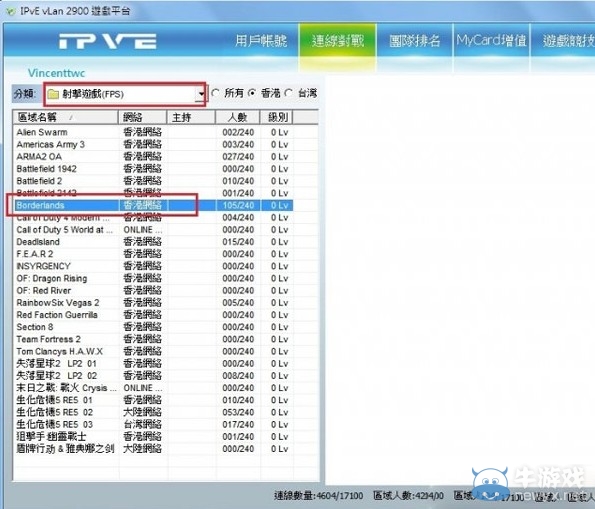Open the MyCard增值 tab
The width and height of the screenshot is (595, 509).
click(491, 41)
